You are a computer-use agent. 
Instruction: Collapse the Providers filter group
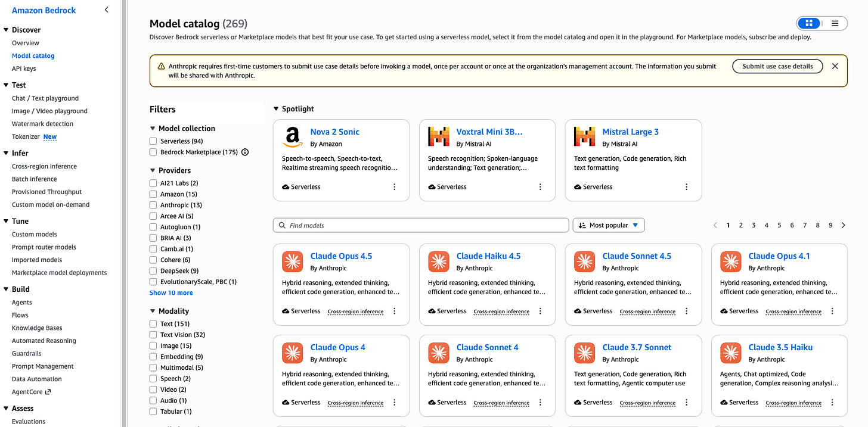[x=153, y=170]
